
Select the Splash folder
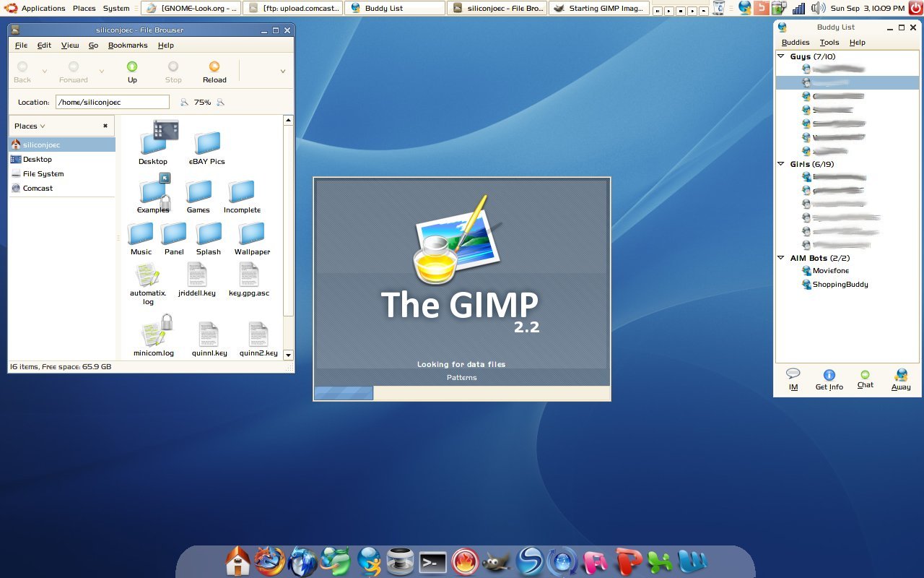click(209, 238)
